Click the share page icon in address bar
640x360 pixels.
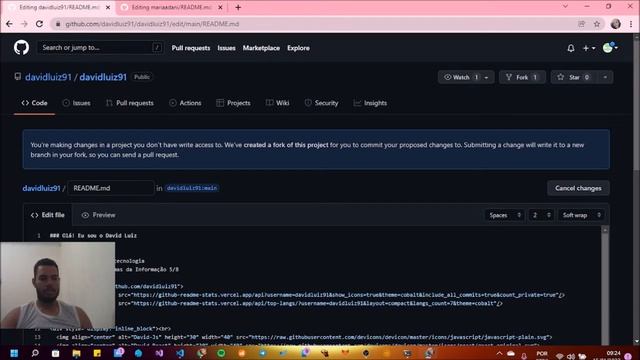(582, 24)
